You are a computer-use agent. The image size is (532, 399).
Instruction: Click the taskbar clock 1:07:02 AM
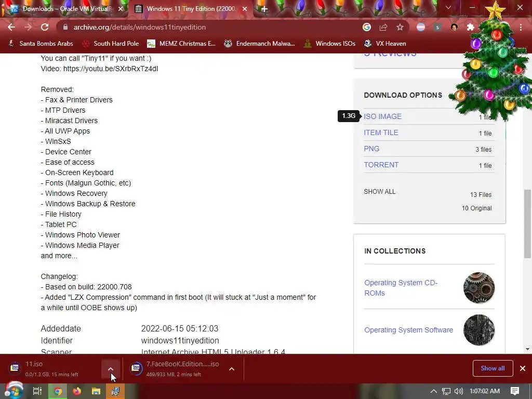click(x=485, y=391)
